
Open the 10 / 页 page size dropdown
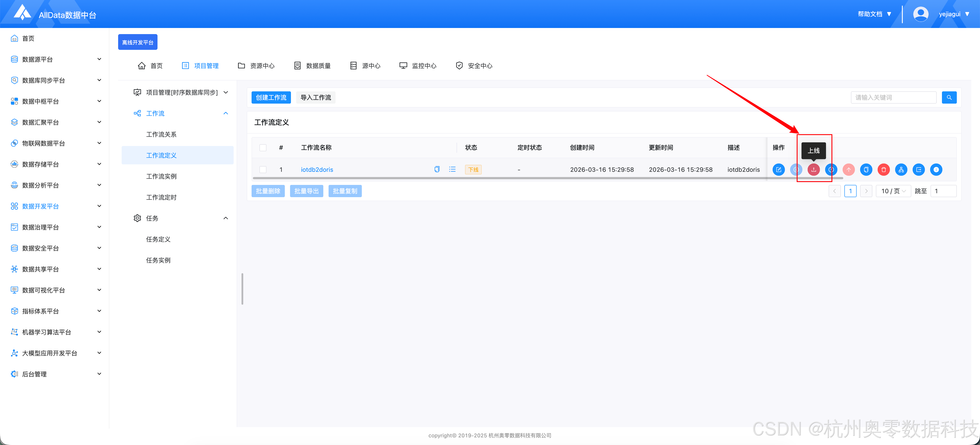893,191
